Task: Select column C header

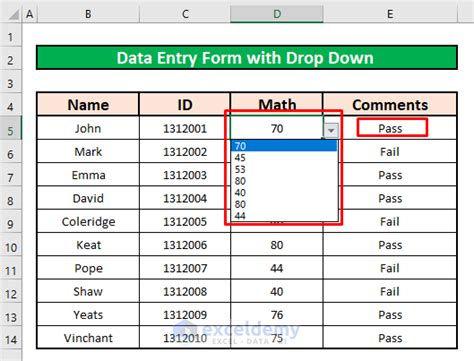Action: coord(185,14)
